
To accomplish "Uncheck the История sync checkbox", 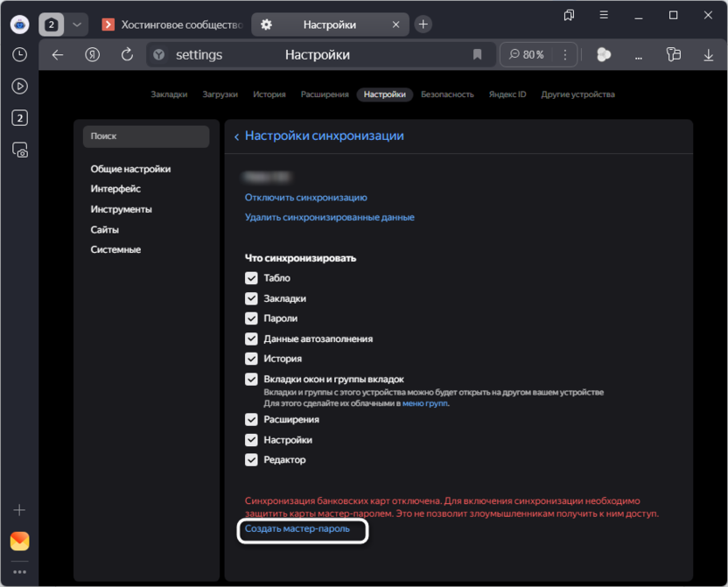I will 251,359.
